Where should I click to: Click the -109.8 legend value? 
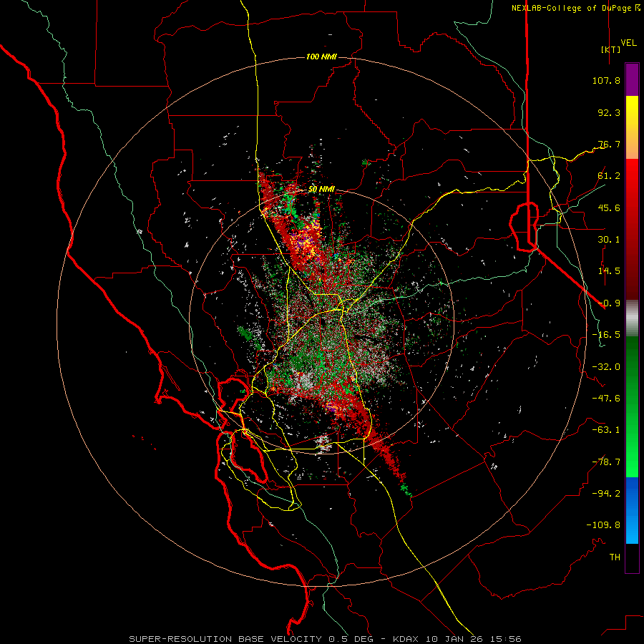click(x=603, y=525)
